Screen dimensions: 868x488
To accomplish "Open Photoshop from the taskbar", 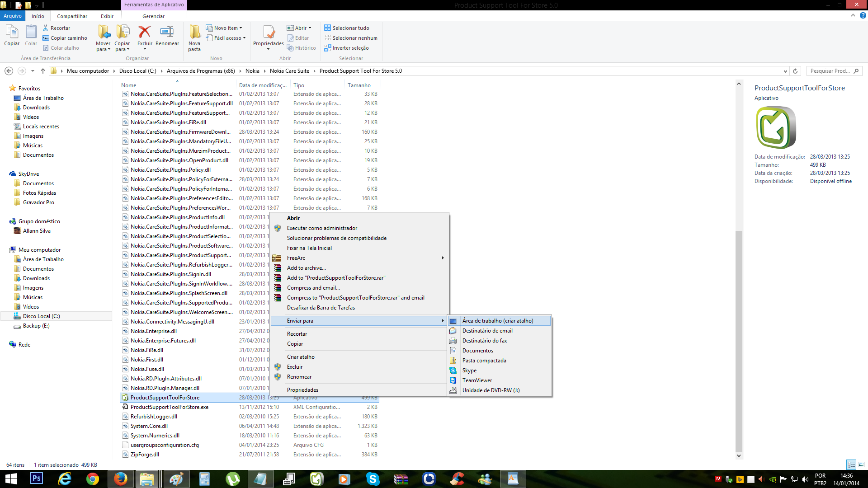I will point(37,479).
